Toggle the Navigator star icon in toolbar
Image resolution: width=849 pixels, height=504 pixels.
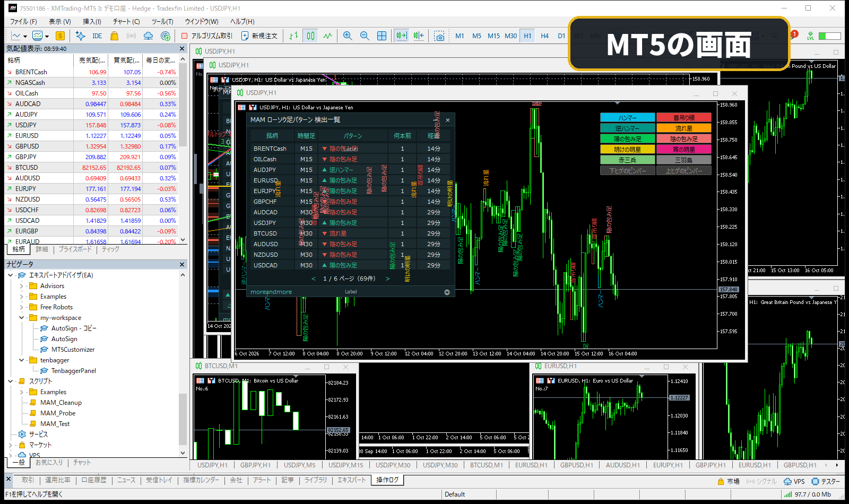coord(80,36)
